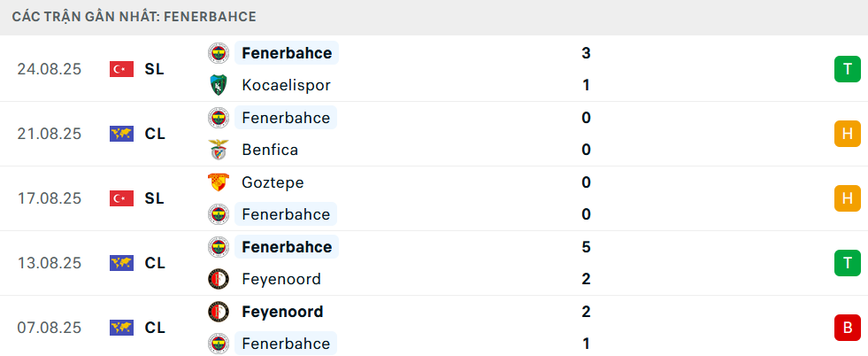This screenshot has height=356, width=868.
Task: Click Fenerbahce score 5 against Feyenoord
Action: (587, 247)
